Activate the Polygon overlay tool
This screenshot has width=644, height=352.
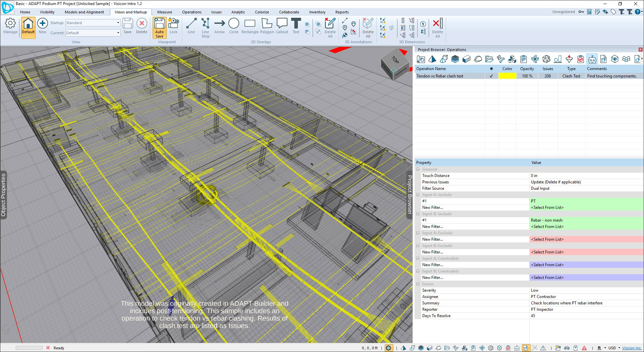pyautogui.click(x=267, y=26)
